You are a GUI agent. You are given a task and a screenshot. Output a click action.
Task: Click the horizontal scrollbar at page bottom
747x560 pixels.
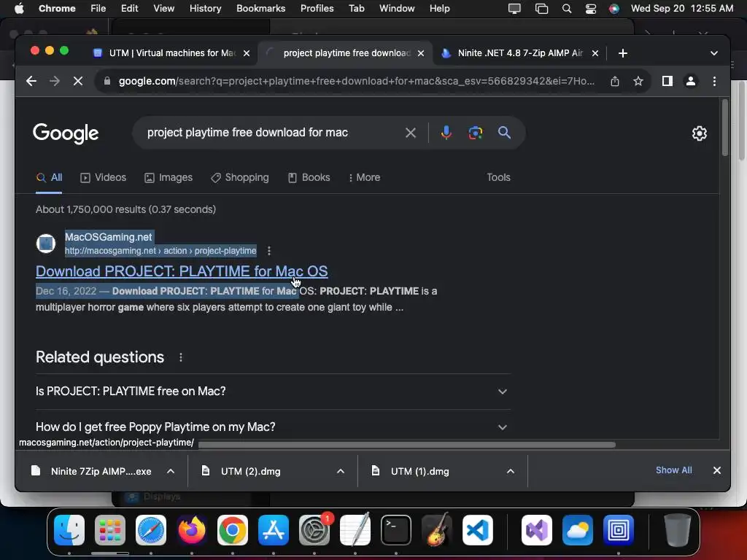click(406, 445)
